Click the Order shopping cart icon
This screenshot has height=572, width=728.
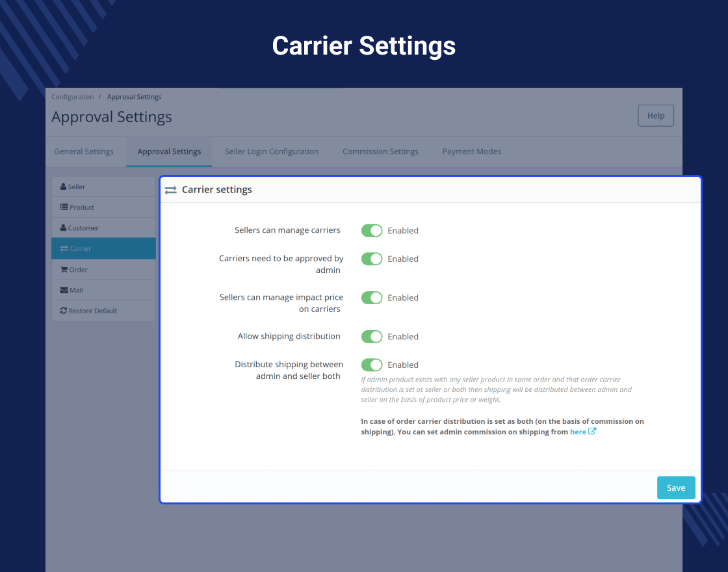64,269
